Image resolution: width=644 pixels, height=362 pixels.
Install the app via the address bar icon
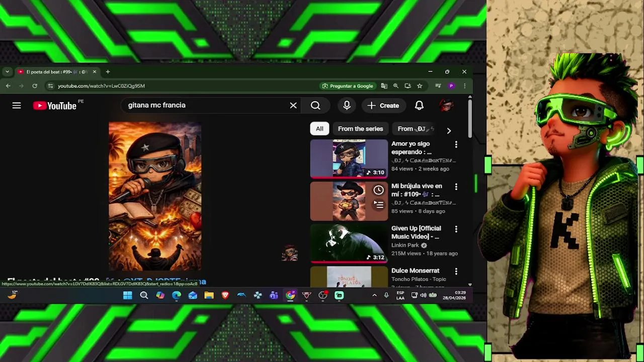408,86
